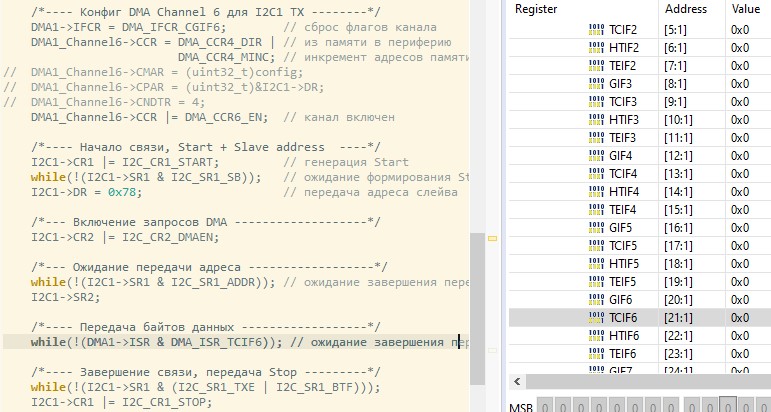The height and width of the screenshot is (412, 771).
Task: Click the editor vertical scrollbar thumb
Action: [478, 260]
